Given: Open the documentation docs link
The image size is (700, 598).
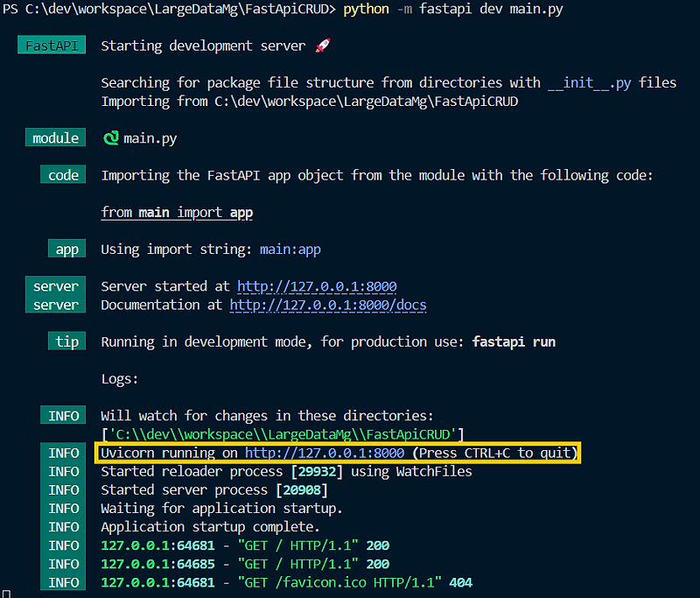Looking at the screenshot, I should coord(331,305).
